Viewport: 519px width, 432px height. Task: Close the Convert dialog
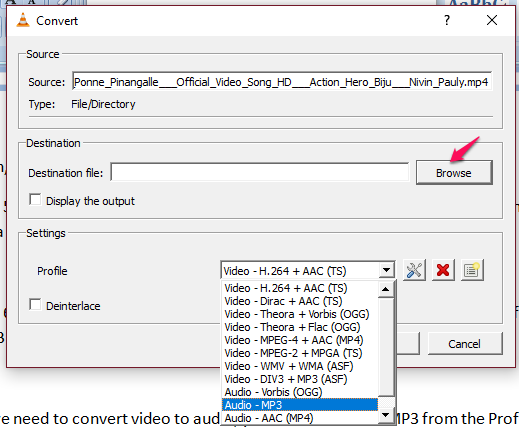coord(492,20)
